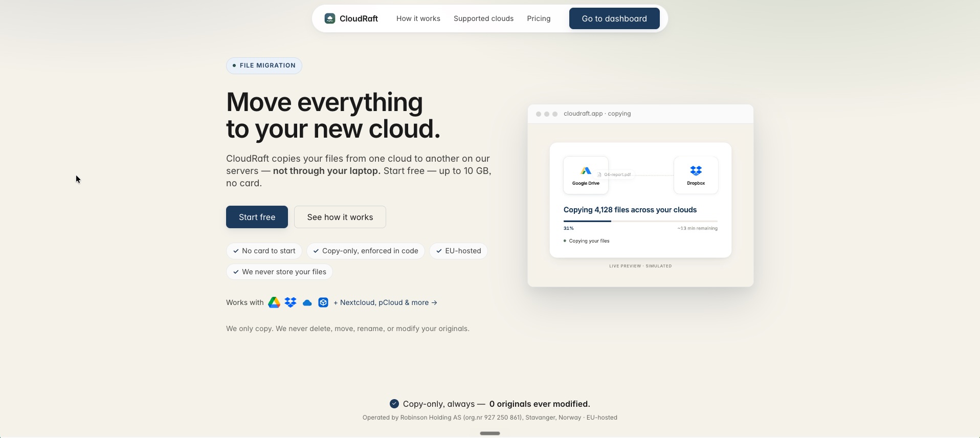Image resolution: width=980 pixels, height=438 pixels.
Task: Click the cloudraft.app · copying title
Action: tap(597, 114)
